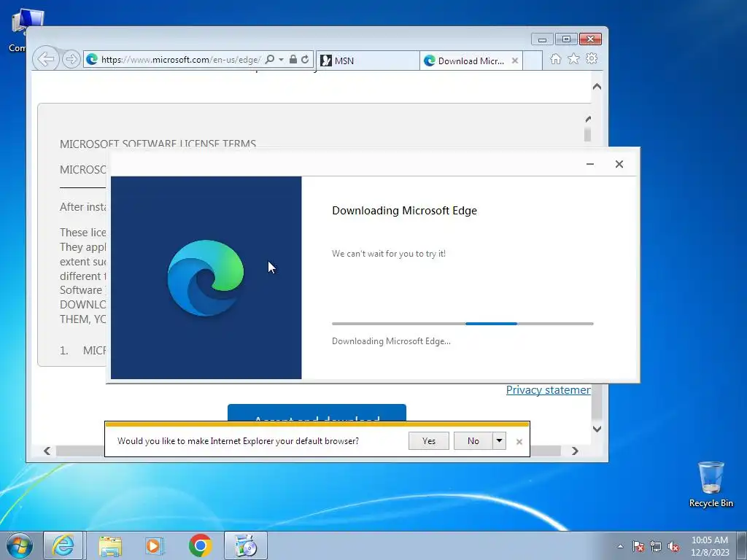The width and height of the screenshot is (747, 560).
Task: Click the page scroll up arrow
Action: (597, 87)
